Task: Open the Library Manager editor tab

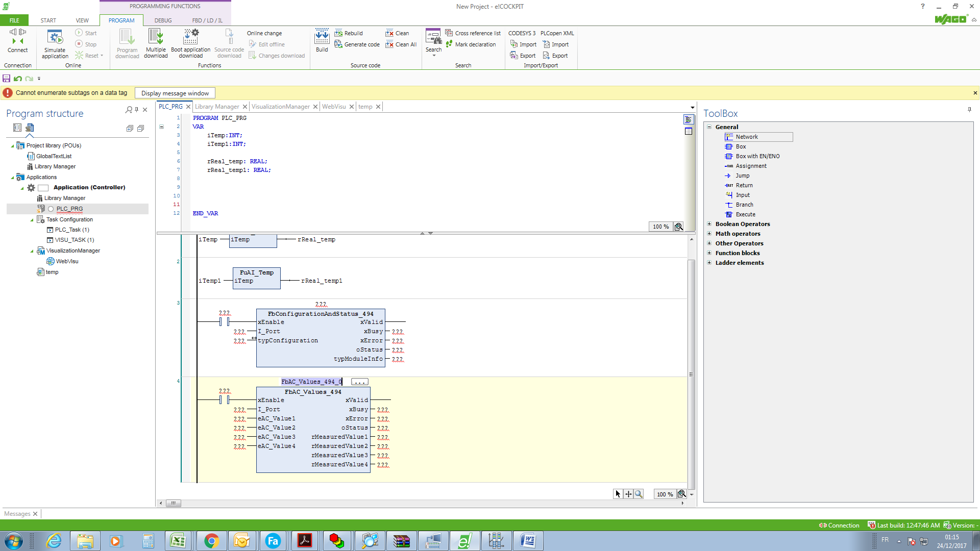Action: point(217,107)
